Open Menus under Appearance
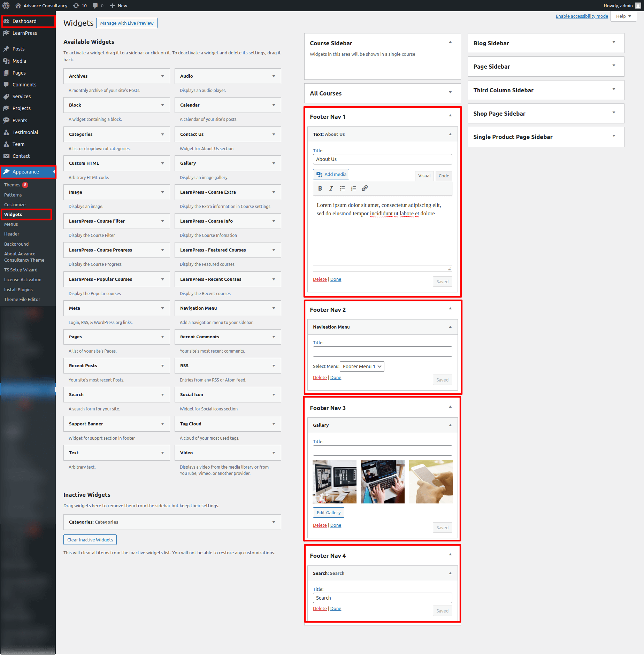The image size is (644, 655). [11, 224]
